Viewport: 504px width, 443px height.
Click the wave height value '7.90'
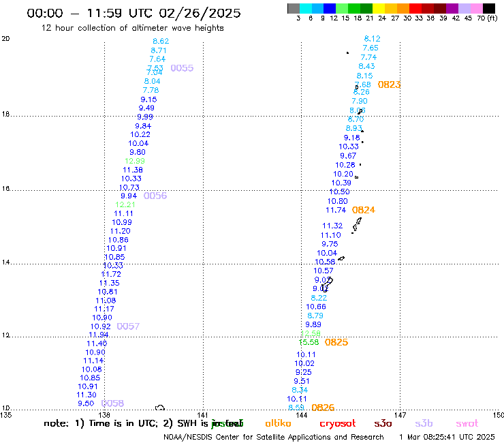pos(360,101)
